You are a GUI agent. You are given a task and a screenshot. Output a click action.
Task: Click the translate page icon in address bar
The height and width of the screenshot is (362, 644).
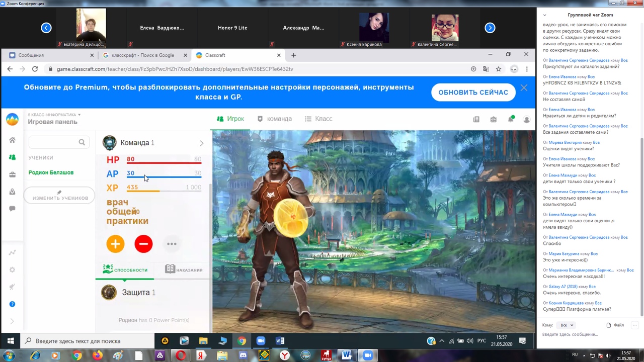click(486, 69)
